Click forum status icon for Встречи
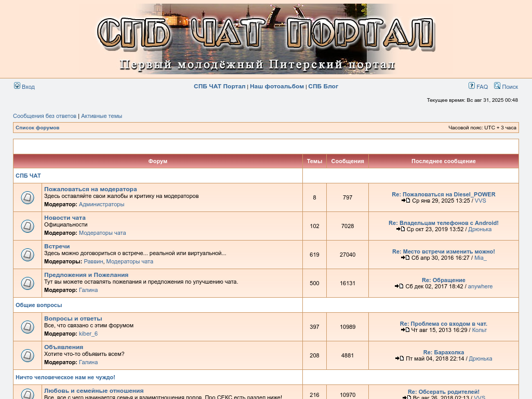This screenshot has height=399, width=532. (x=28, y=255)
